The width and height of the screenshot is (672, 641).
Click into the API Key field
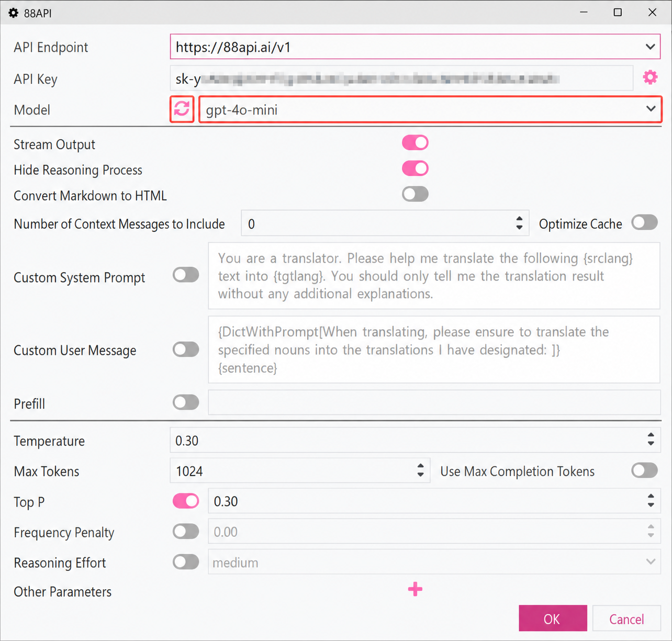tap(401, 78)
